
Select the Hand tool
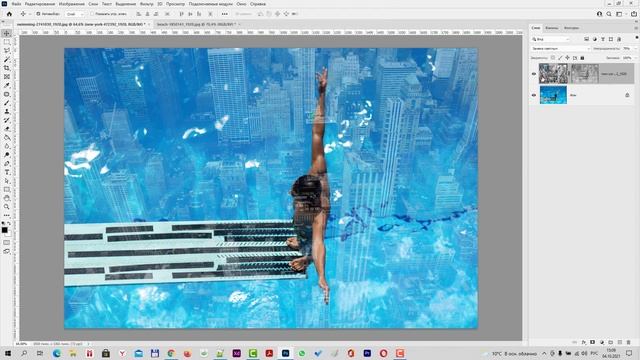pos(7,198)
